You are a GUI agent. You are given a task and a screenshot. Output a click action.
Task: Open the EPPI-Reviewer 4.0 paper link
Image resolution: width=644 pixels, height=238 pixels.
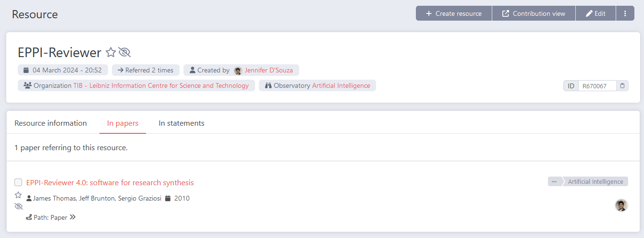tap(110, 182)
